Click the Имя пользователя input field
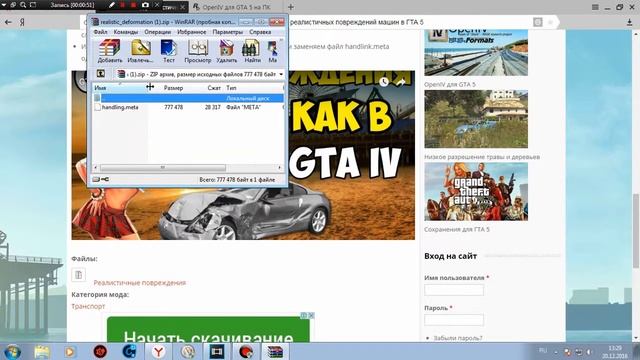The width and height of the screenshot is (640, 360). [x=454, y=290]
